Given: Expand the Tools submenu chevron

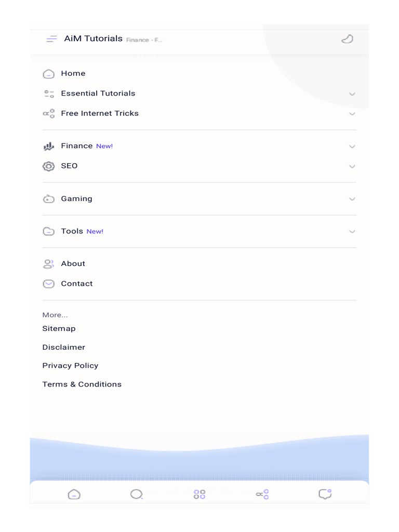Looking at the screenshot, I should (352, 232).
